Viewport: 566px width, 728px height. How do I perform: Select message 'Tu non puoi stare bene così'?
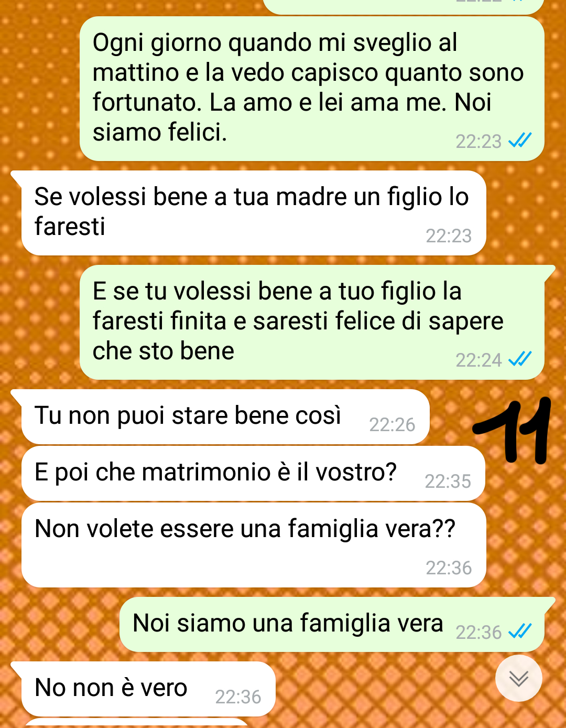coord(225,417)
